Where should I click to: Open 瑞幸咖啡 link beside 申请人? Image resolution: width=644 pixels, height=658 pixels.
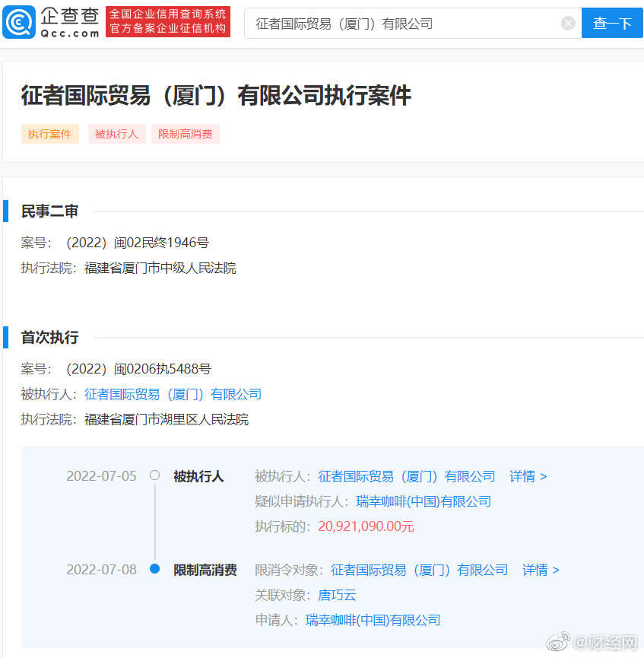tap(373, 620)
